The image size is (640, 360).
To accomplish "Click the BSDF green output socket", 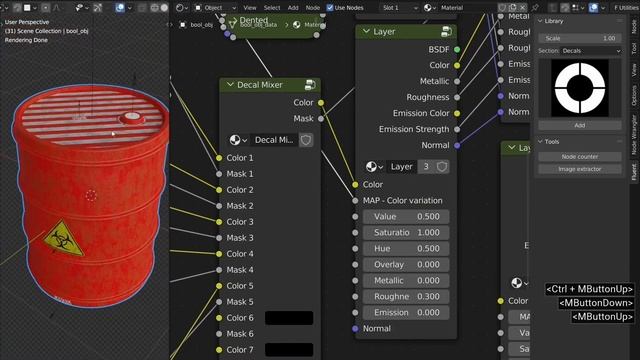I will 457,49.
